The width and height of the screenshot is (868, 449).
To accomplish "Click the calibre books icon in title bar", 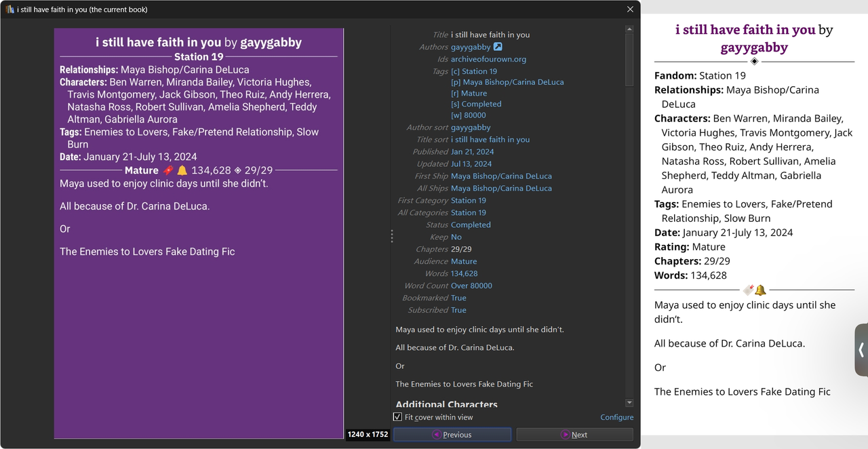I will (x=9, y=9).
